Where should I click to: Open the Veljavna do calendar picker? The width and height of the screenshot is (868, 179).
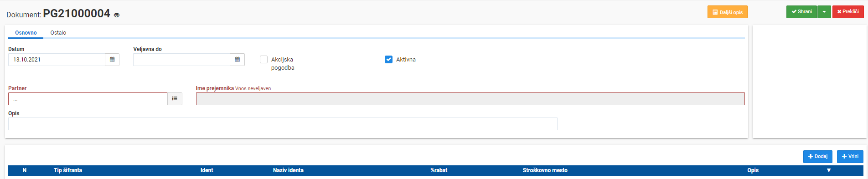click(x=237, y=60)
